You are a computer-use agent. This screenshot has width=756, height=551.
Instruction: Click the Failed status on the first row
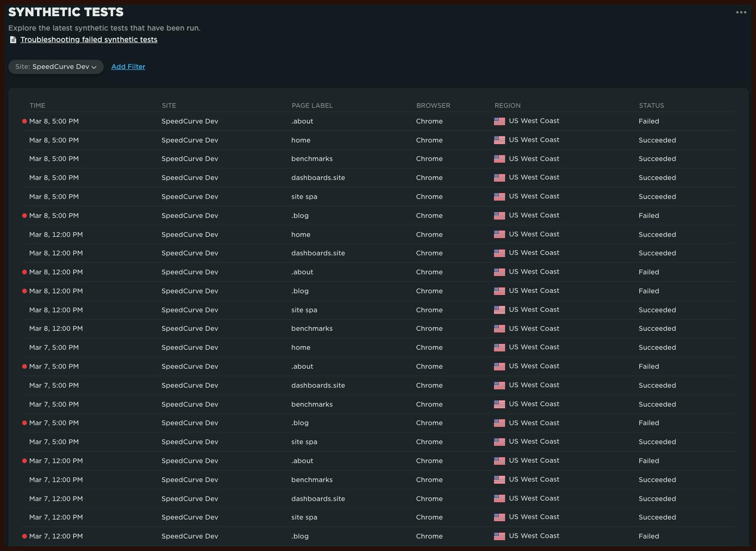(649, 121)
